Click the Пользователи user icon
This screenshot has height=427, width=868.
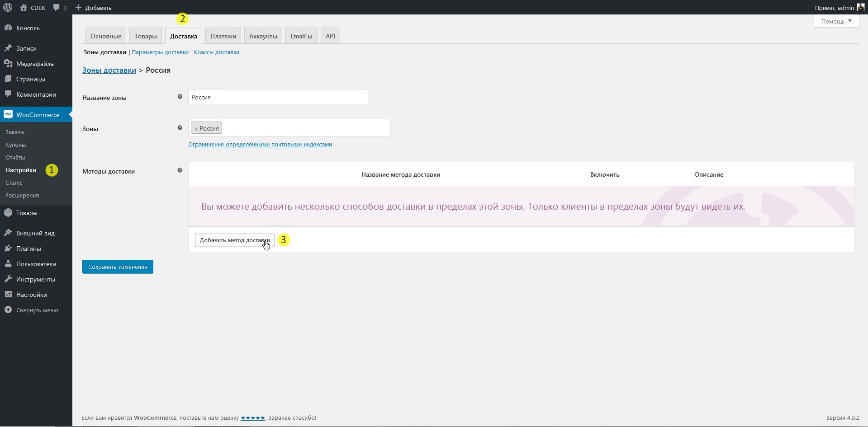pos(8,263)
